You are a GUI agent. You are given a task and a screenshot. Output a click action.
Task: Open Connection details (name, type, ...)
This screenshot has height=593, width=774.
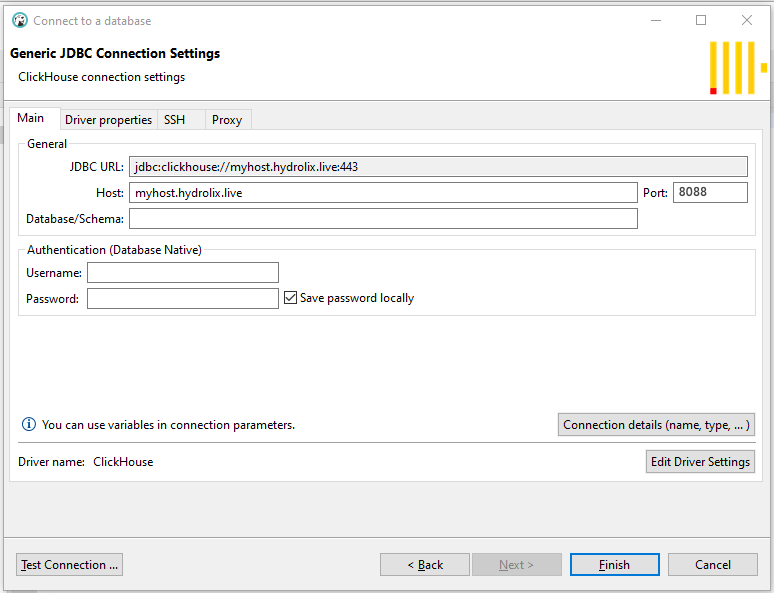657,425
